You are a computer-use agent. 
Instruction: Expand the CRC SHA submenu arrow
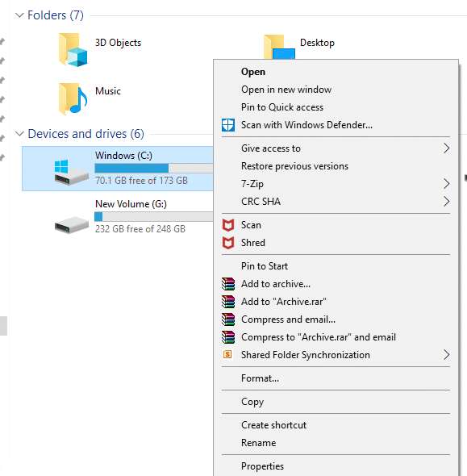446,201
